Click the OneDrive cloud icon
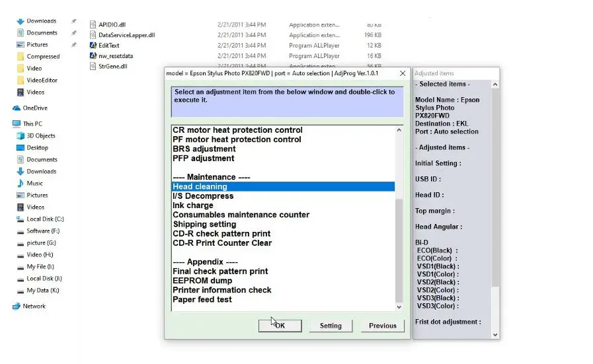593x364 pixels. [17, 108]
